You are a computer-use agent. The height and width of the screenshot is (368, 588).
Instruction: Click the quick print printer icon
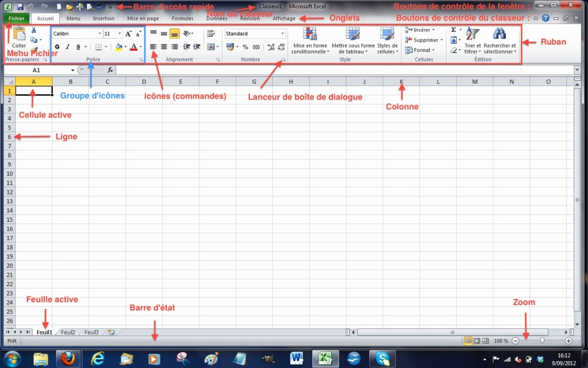[x=80, y=7]
